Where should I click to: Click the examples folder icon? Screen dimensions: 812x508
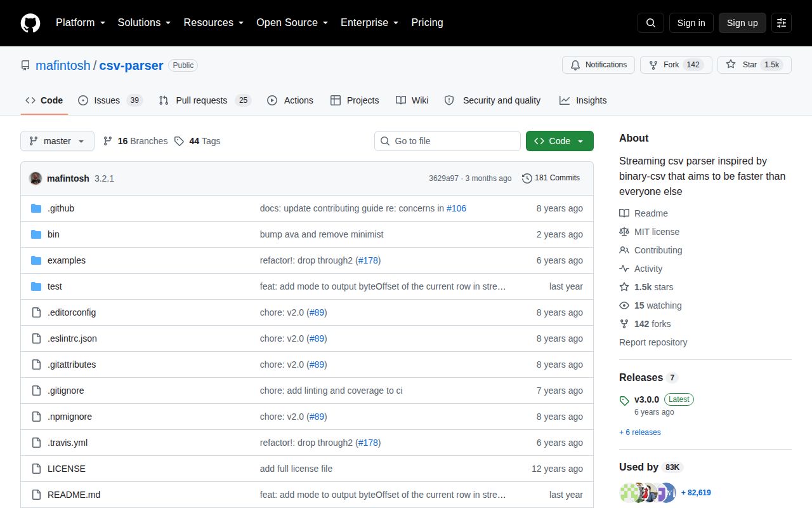point(36,260)
